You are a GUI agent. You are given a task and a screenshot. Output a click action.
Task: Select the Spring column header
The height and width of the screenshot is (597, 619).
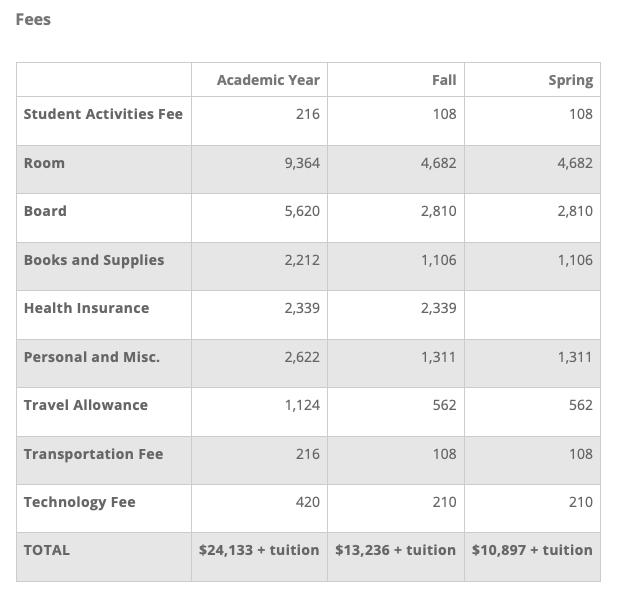click(x=570, y=81)
